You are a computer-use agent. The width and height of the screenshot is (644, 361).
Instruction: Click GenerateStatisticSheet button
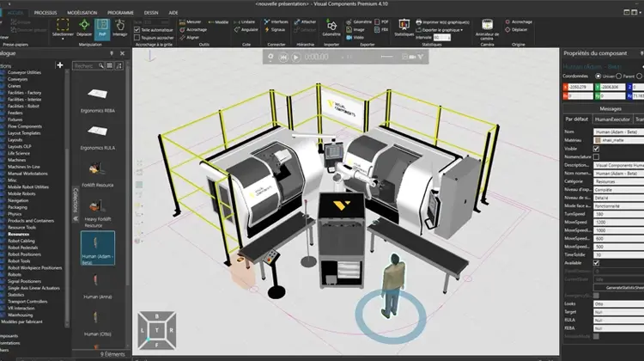620,287
